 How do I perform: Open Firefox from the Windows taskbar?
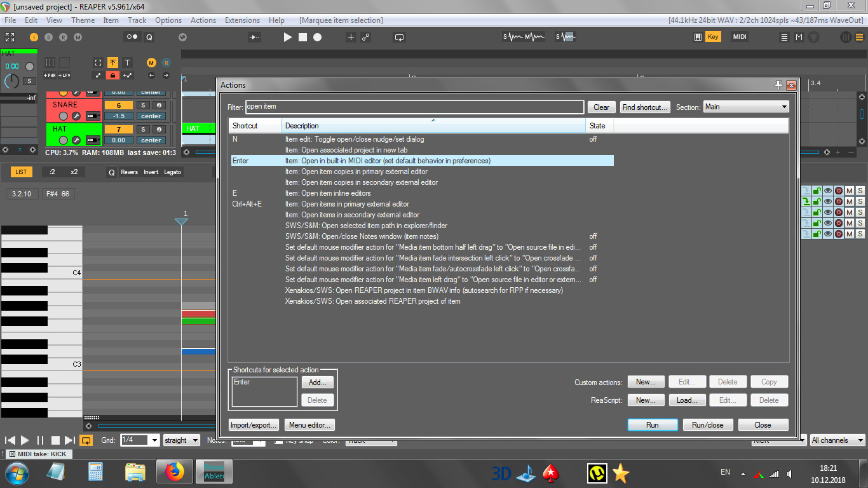(174, 472)
